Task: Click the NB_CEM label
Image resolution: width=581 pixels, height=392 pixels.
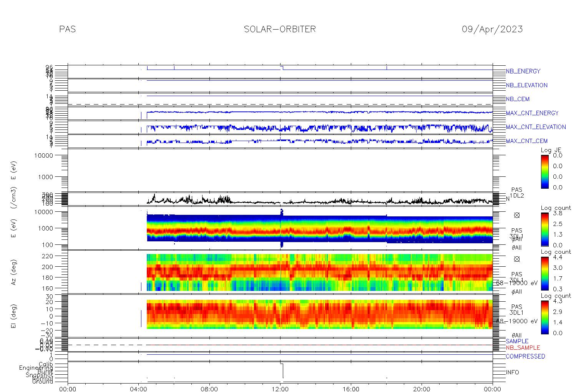Action: (518, 99)
